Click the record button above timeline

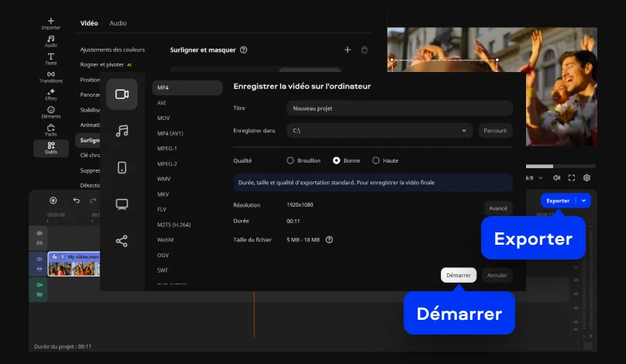click(53, 201)
